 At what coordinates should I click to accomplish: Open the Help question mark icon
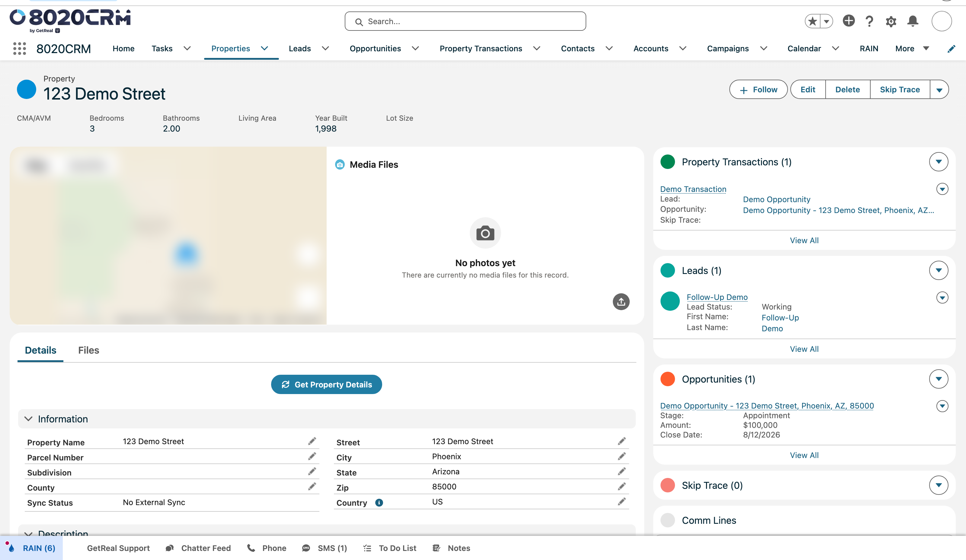(869, 21)
